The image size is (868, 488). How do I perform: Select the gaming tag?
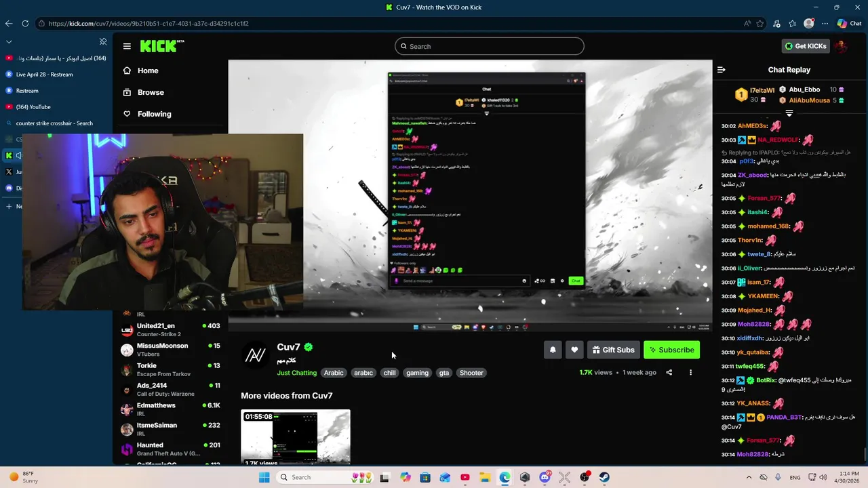tap(417, 373)
